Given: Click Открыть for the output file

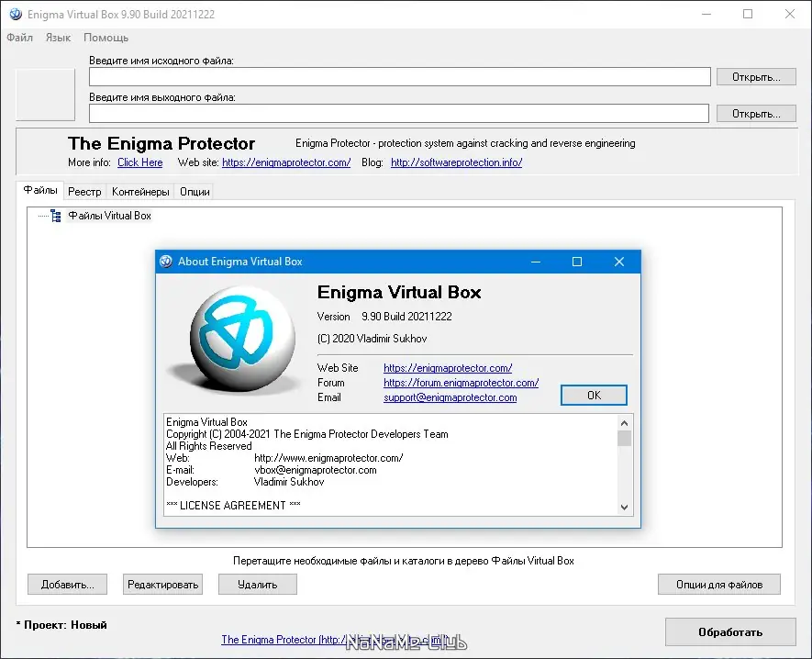Looking at the screenshot, I should click(x=756, y=114).
